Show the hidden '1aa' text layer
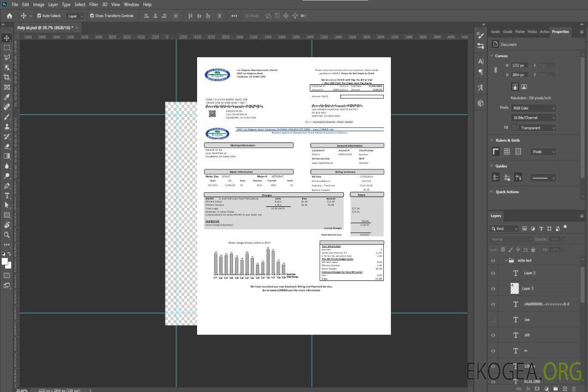Viewport: 588px width, 392px height. [493, 320]
